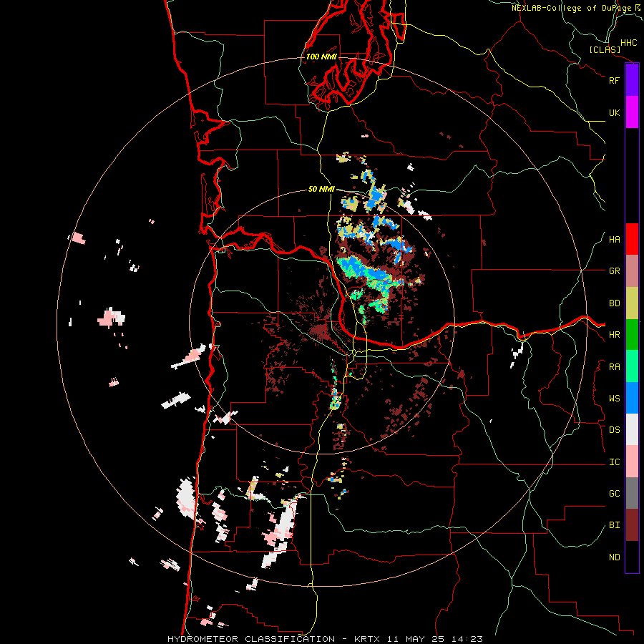Select the BD yellow legend block

click(632, 303)
